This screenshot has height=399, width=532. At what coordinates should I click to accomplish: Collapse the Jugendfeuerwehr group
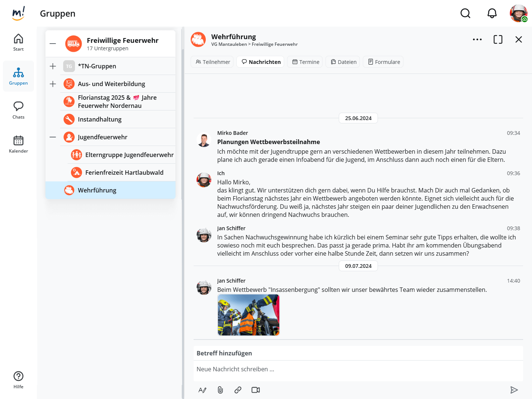pos(53,137)
